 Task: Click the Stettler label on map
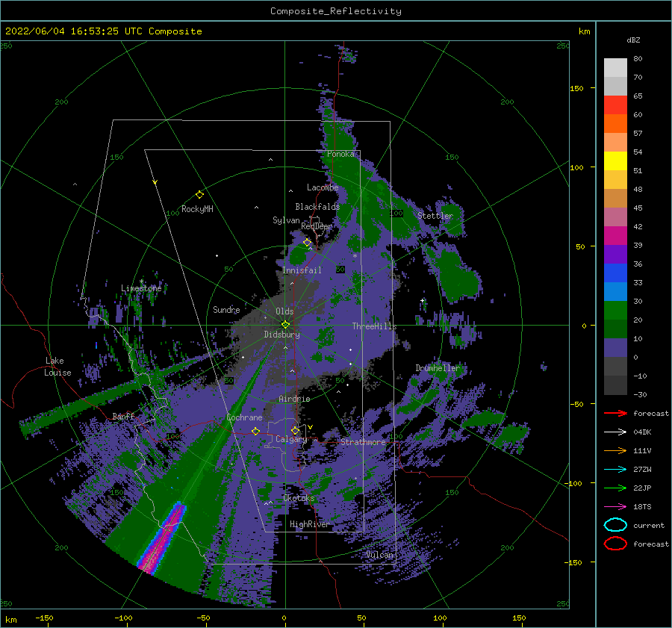click(435, 216)
